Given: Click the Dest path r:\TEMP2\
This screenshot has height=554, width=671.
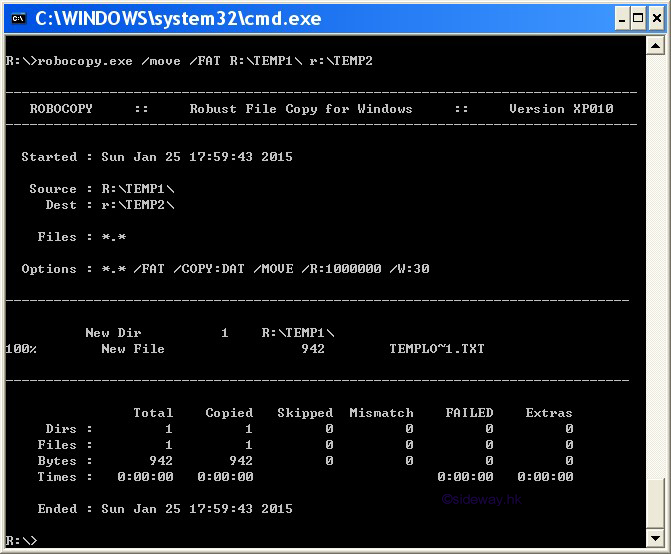Looking at the screenshot, I should pos(137,205).
